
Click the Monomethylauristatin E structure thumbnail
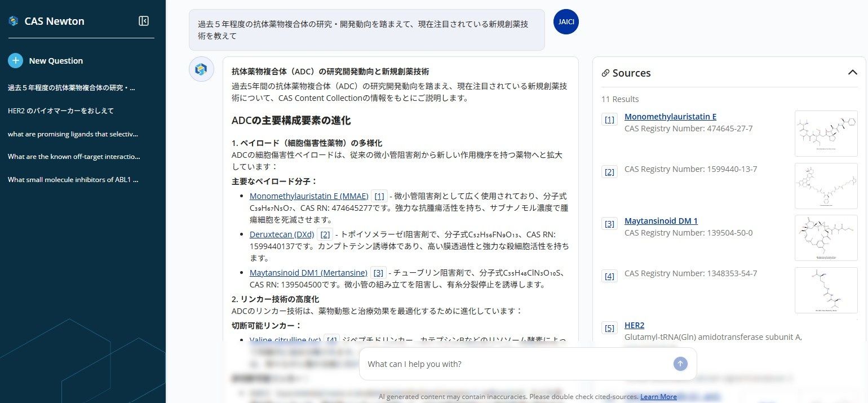[825, 134]
